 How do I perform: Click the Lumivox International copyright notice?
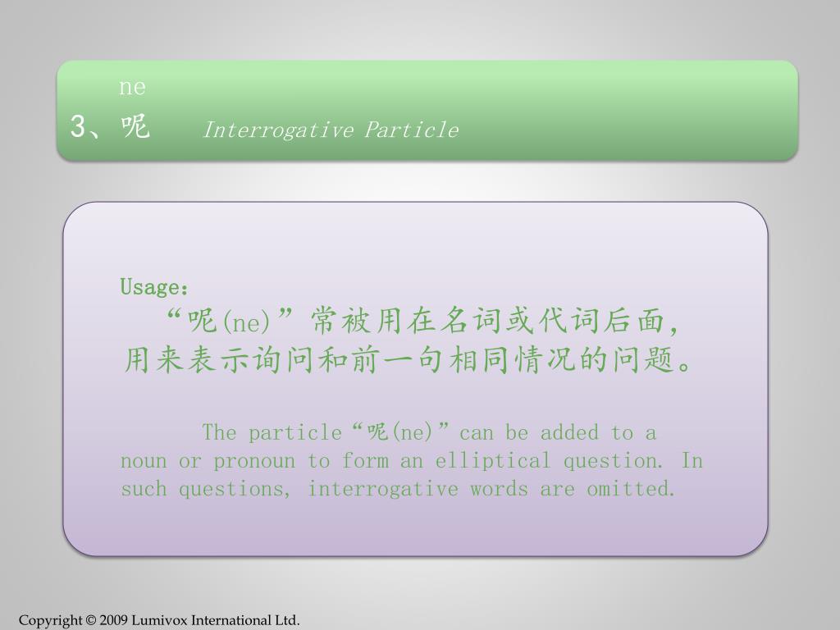(159, 620)
